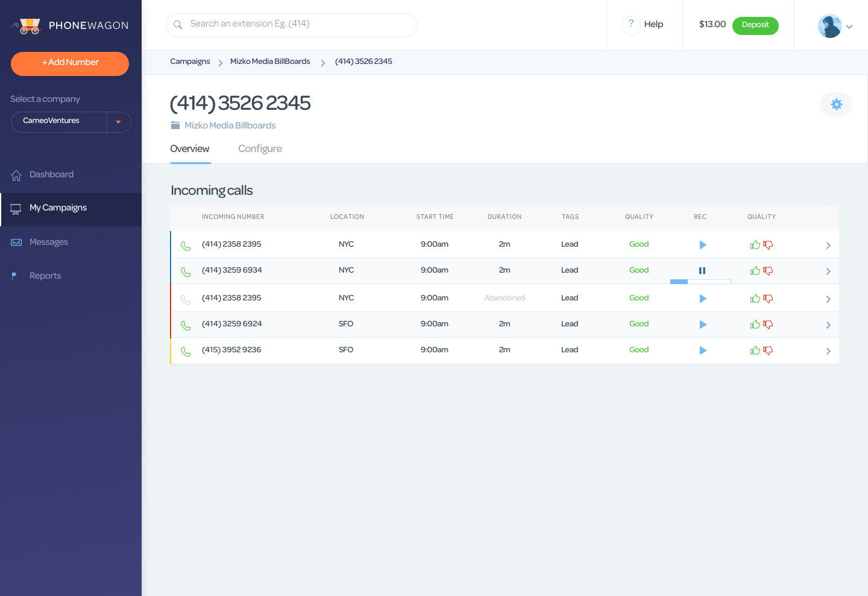868x596 pixels.
Task: Thumbs down the first (414) 2358 2395 call
Action: click(x=768, y=245)
